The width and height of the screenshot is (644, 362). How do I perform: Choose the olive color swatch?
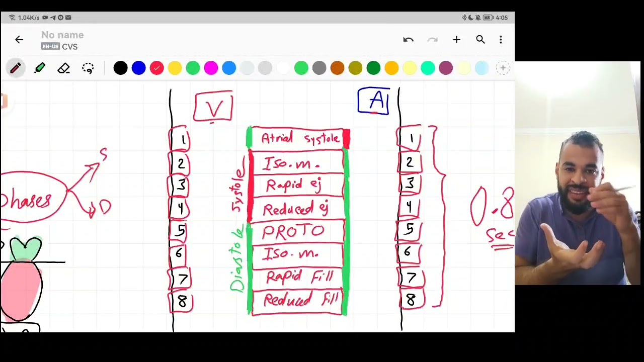coord(356,68)
